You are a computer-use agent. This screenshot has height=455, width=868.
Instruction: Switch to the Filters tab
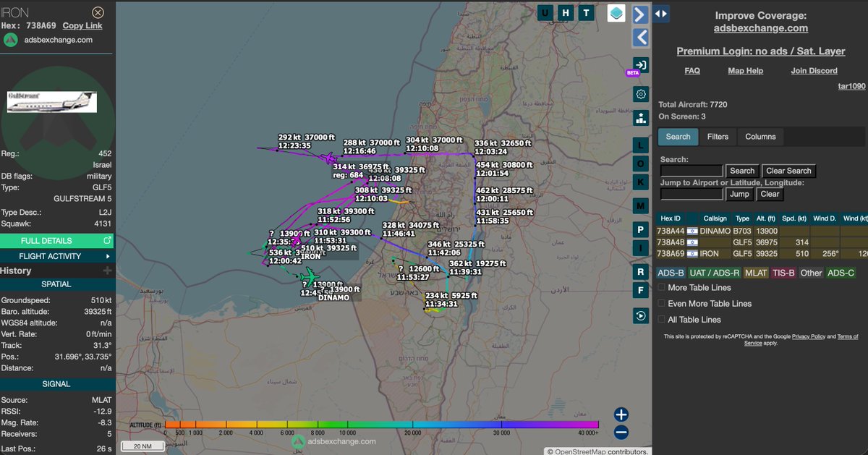[x=718, y=137]
